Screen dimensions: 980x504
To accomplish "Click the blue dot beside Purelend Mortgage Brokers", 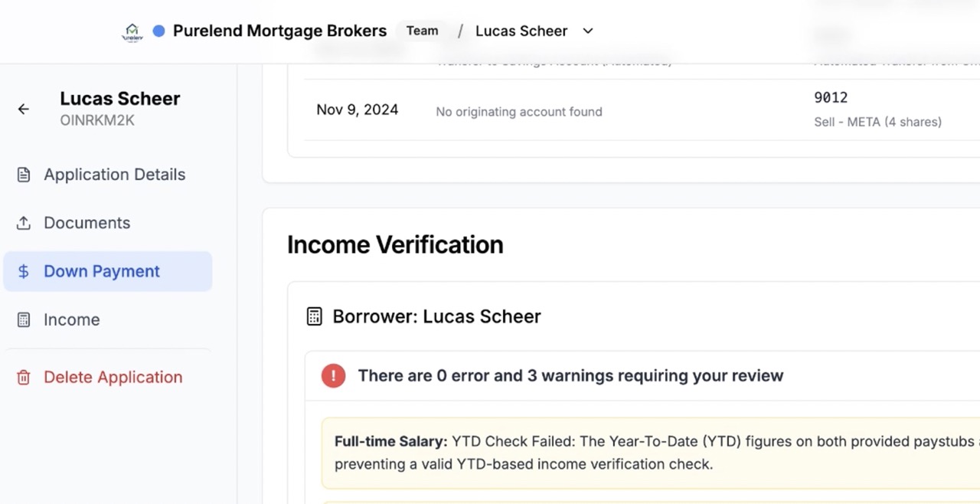I will (158, 31).
